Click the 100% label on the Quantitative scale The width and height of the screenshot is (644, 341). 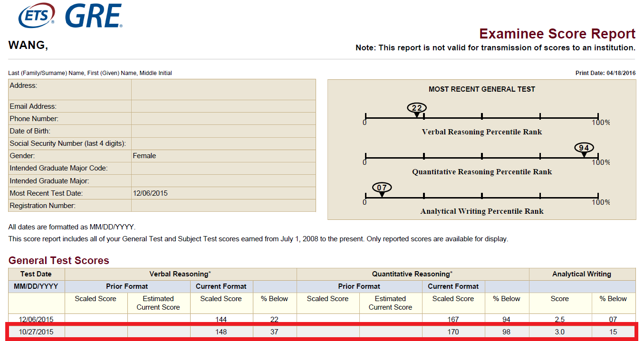pyautogui.click(x=601, y=162)
